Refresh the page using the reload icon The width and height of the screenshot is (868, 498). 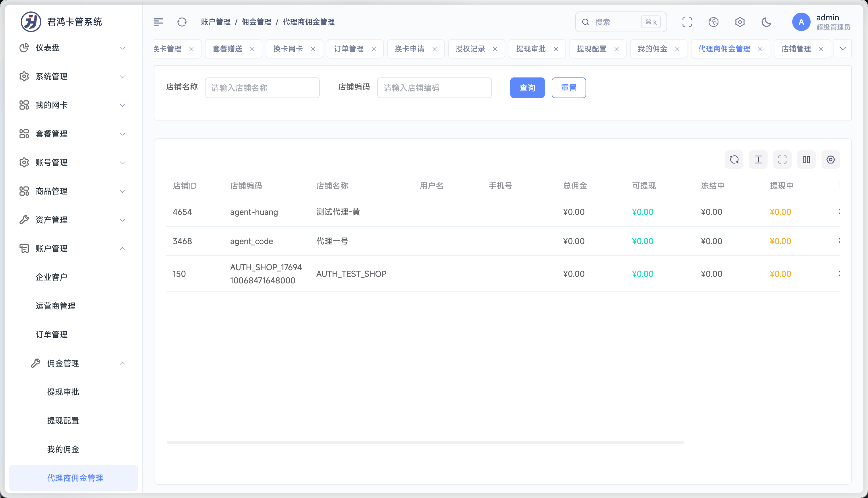coord(182,22)
